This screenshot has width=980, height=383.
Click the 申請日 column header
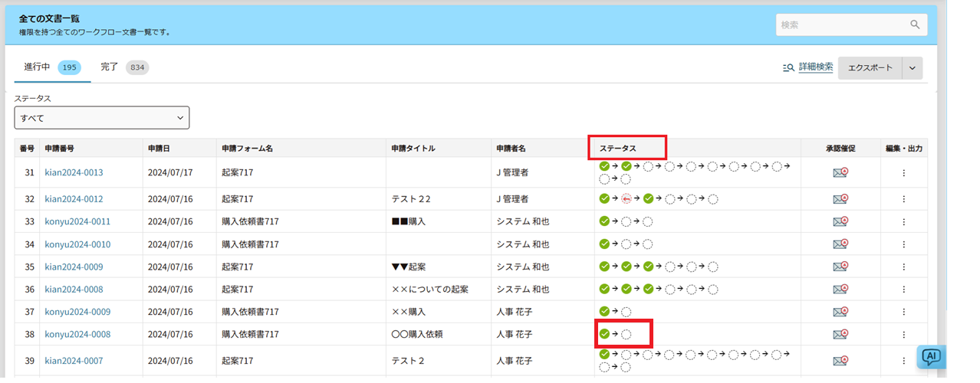coord(162,148)
